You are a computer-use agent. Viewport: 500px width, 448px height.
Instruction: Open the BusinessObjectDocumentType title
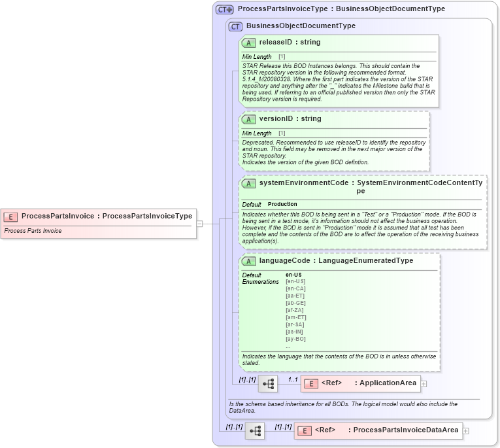[301, 26]
